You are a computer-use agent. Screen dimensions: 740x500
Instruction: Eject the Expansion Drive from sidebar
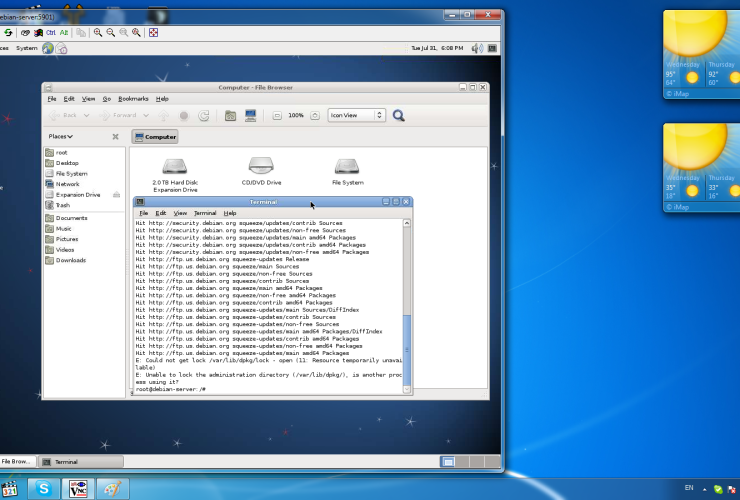pos(117,195)
